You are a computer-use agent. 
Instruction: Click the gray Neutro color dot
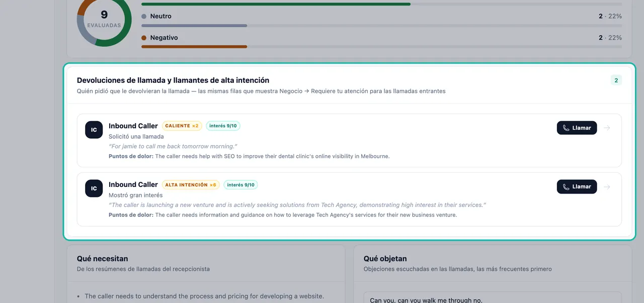[144, 17]
